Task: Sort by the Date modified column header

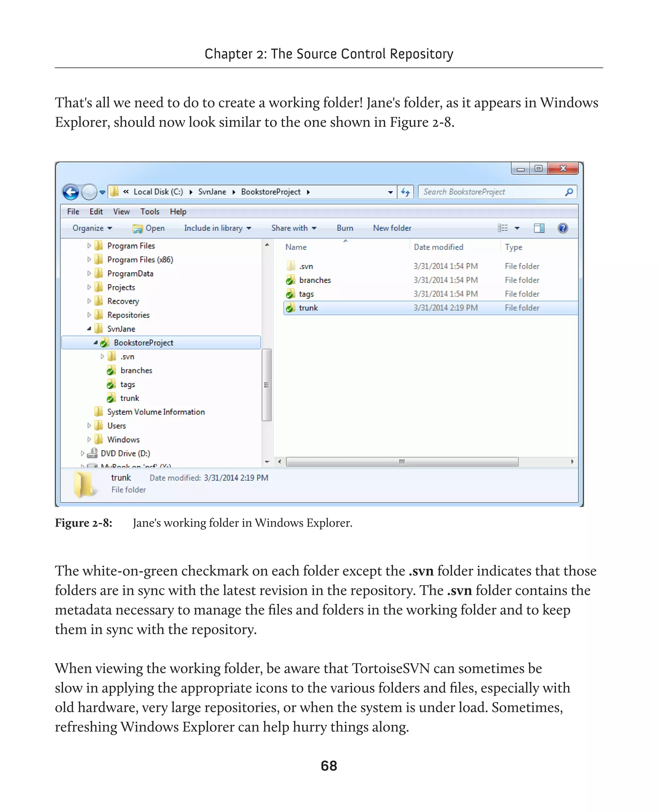Action: pos(439,247)
